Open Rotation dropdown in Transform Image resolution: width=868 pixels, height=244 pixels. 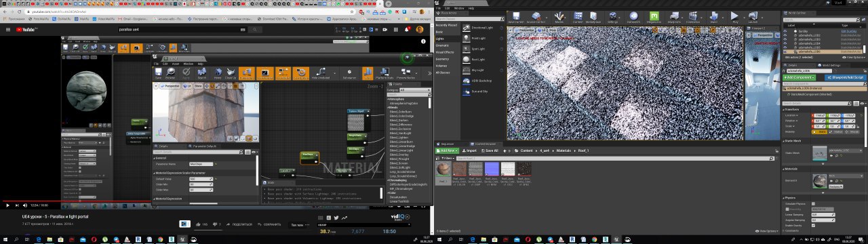pos(791,121)
